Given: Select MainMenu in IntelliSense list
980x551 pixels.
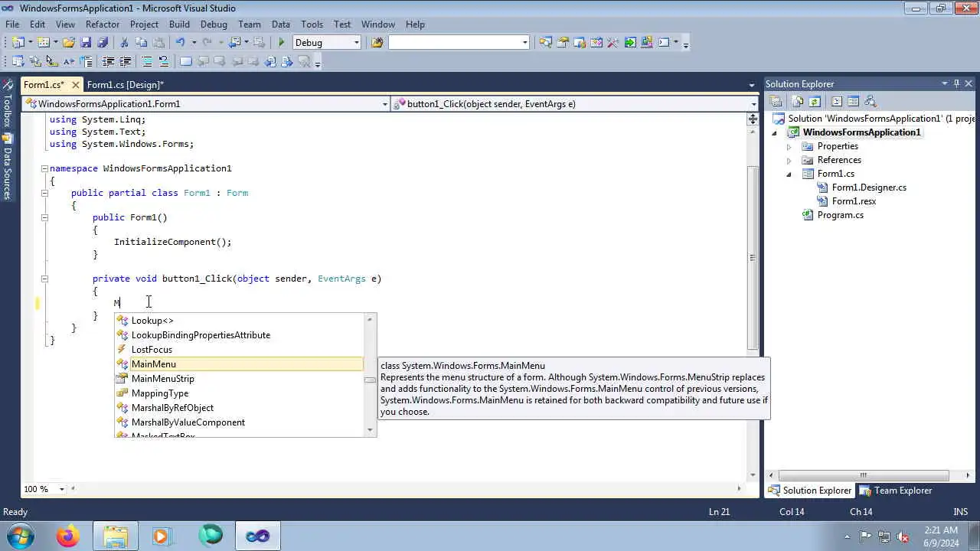Looking at the screenshot, I should tap(239, 364).
